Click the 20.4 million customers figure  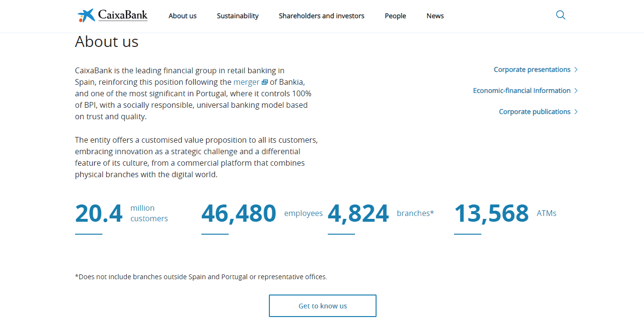122,213
